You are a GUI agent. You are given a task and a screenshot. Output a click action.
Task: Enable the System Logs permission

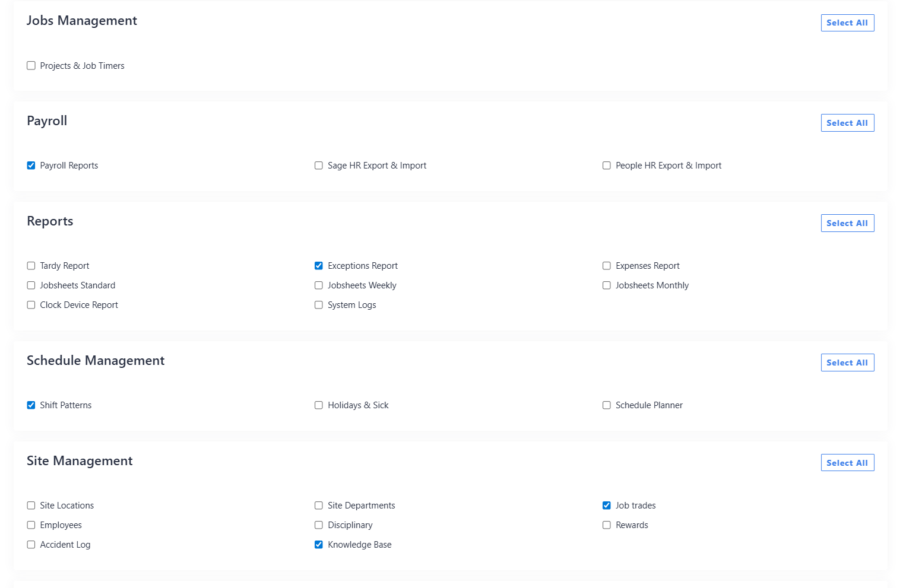[319, 305]
